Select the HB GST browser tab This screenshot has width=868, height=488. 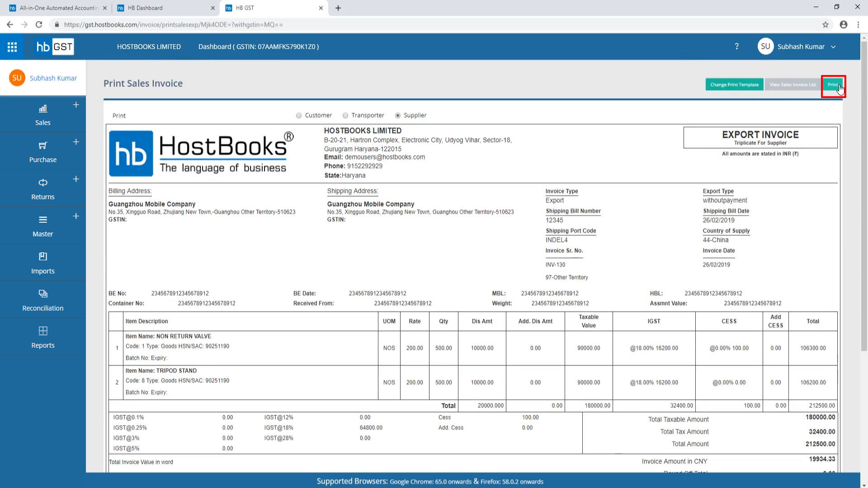tap(274, 8)
